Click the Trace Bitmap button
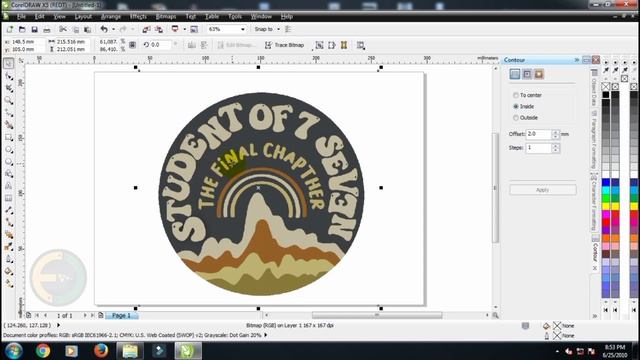 [x=284, y=45]
